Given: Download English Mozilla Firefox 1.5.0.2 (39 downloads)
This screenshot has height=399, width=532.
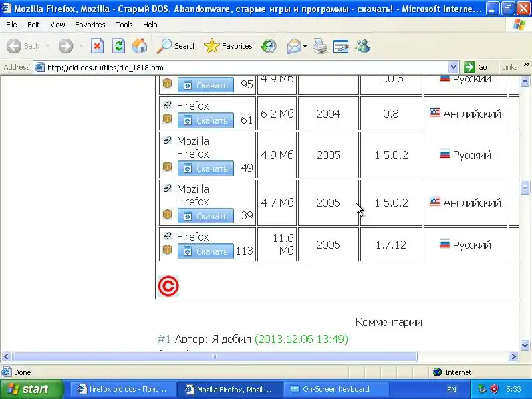Looking at the screenshot, I should [x=205, y=216].
